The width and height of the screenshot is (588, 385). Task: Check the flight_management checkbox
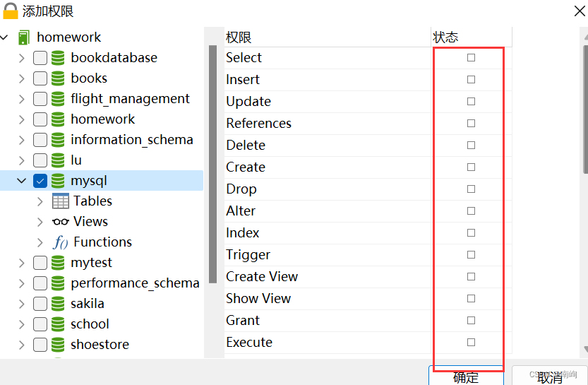pos(40,99)
